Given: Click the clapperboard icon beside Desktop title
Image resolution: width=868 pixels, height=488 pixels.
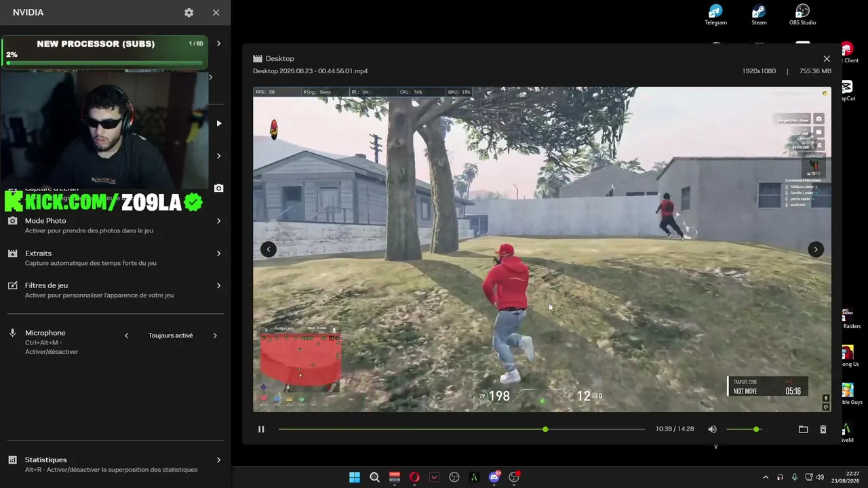Looking at the screenshot, I should [258, 59].
